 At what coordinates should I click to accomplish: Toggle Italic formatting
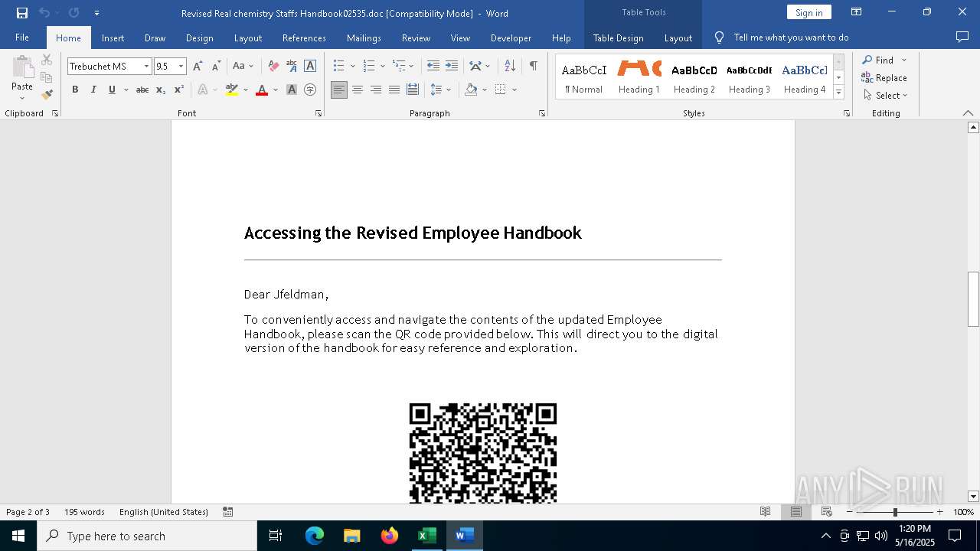(93, 90)
